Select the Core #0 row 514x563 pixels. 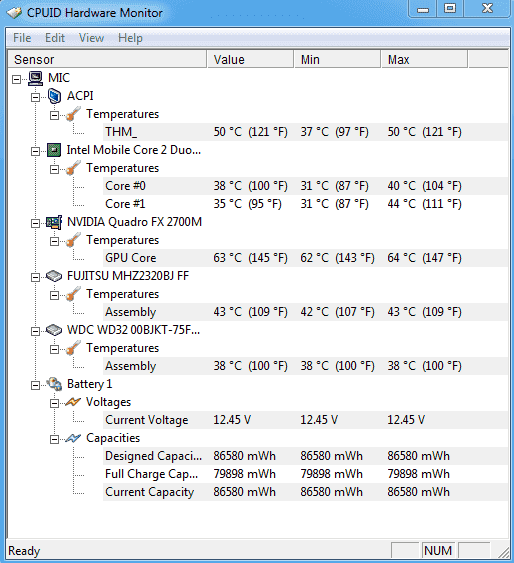click(x=305, y=186)
